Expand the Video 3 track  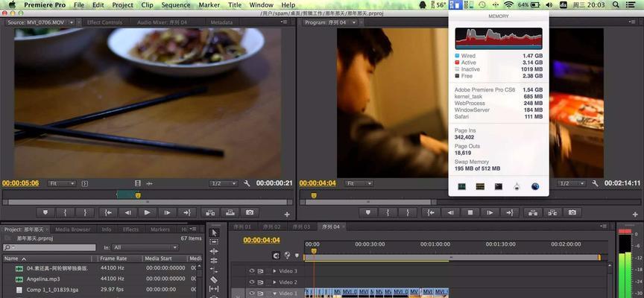click(275, 271)
